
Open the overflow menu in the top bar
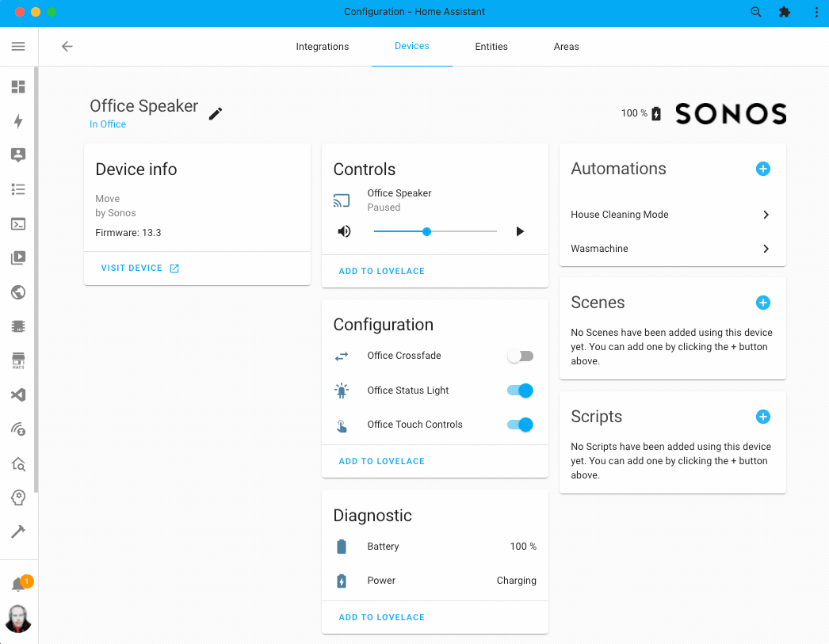pos(816,12)
